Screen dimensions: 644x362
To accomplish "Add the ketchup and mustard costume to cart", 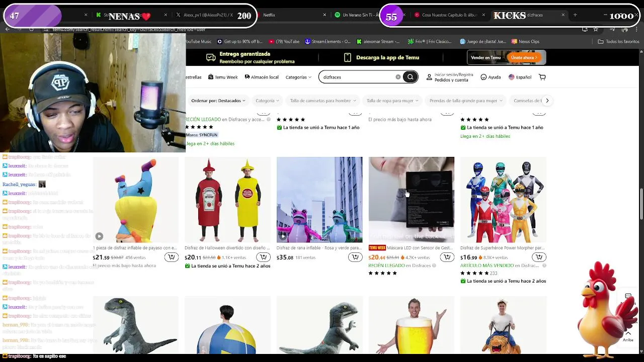I will point(263,257).
